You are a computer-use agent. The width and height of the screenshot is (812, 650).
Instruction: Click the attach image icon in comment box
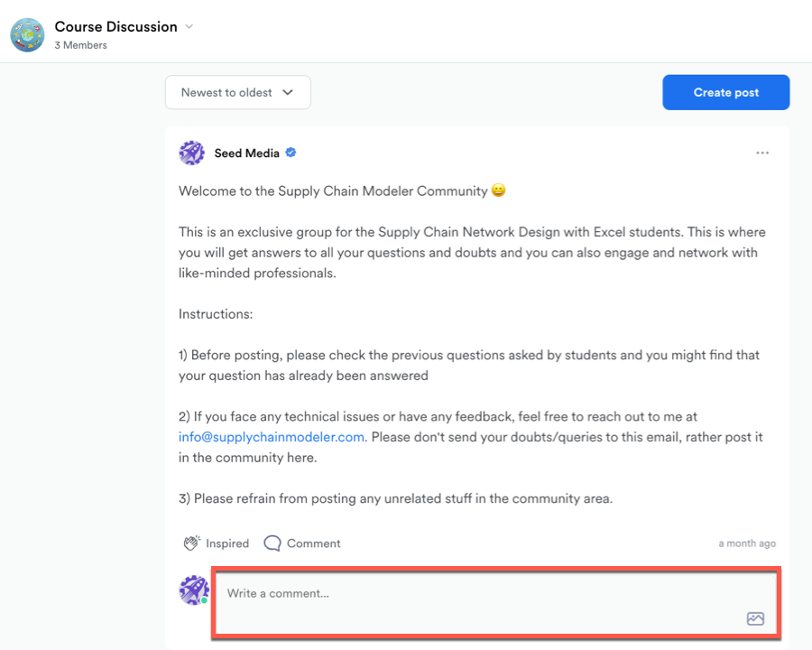click(x=755, y=618)
